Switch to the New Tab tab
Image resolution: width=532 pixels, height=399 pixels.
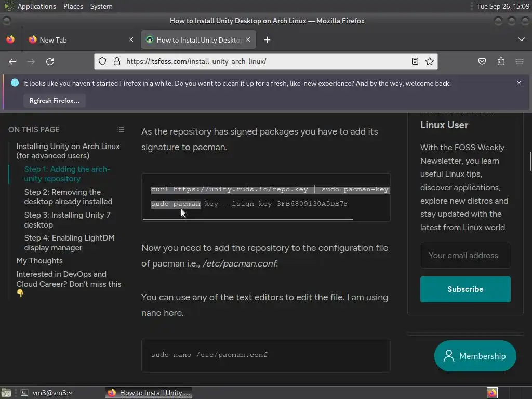click(x=81, y=40)
